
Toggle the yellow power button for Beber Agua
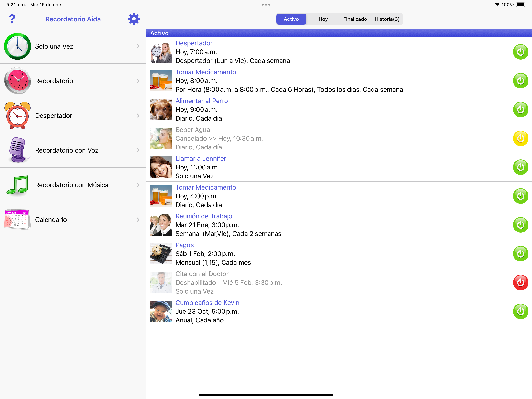[520, 138]
